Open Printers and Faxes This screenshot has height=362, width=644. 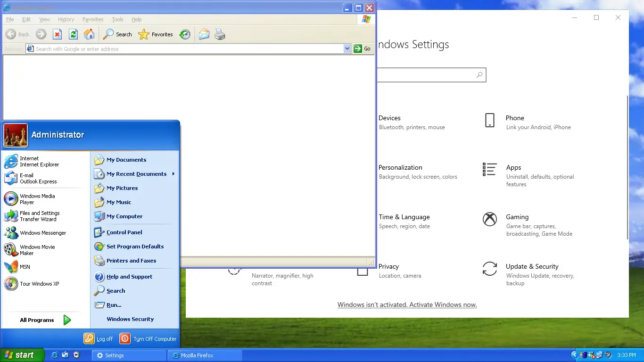[x=134, y=261]
